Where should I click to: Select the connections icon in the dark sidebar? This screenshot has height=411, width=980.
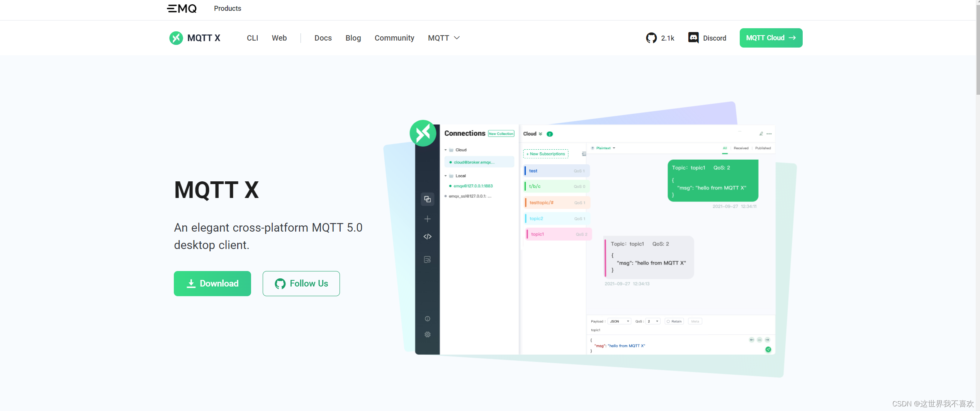pos(427,199)
